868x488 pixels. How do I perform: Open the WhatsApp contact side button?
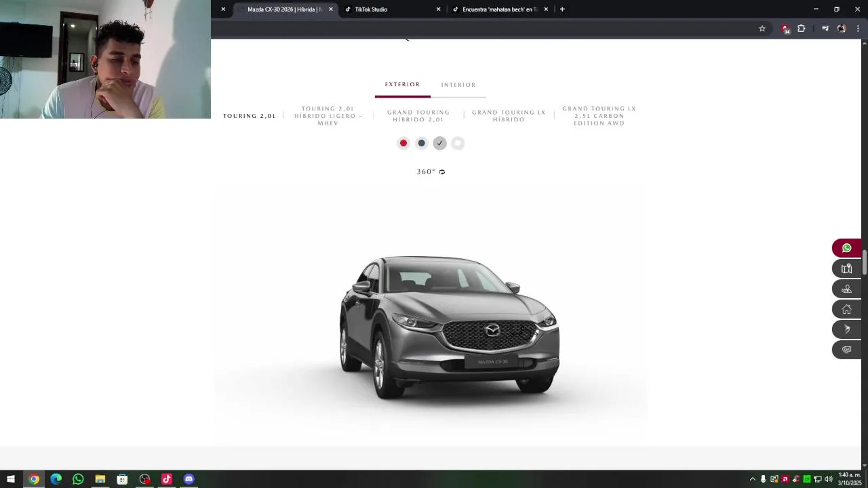coord(846,248)
